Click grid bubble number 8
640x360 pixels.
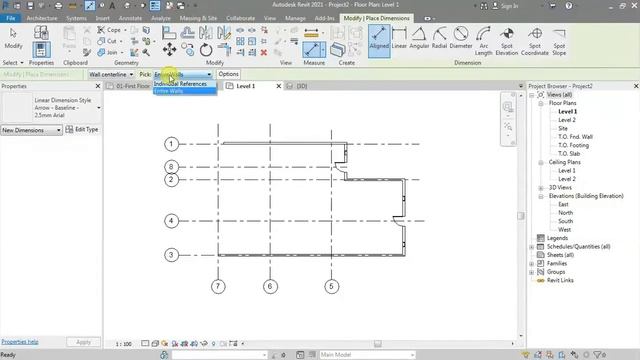[171, 167]
